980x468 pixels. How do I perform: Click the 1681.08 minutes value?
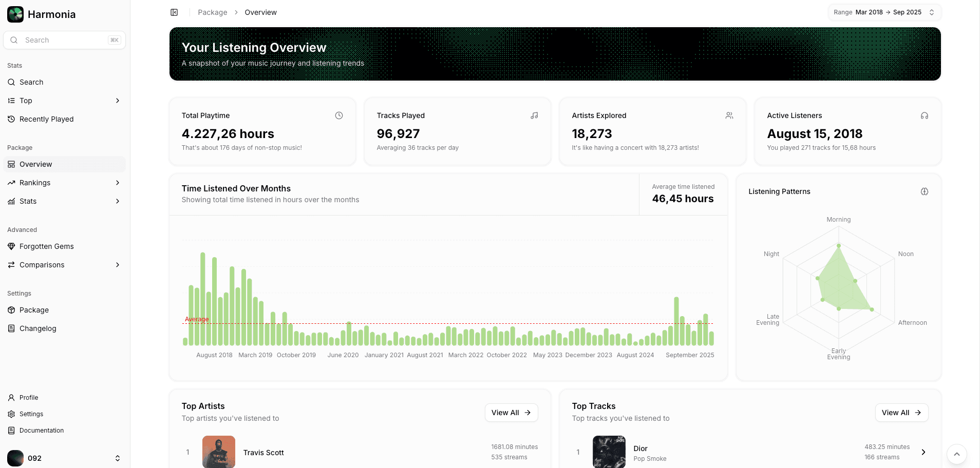click(x=515, y=447)
